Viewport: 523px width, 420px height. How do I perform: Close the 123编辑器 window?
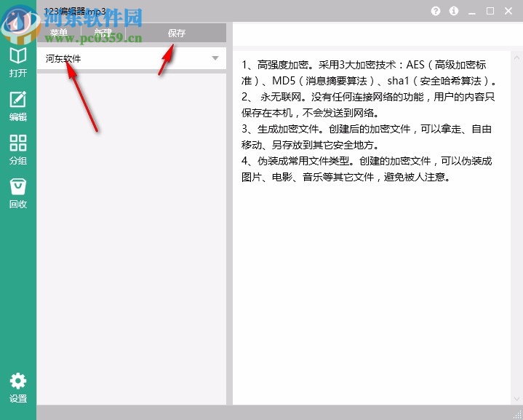point(508,11)
